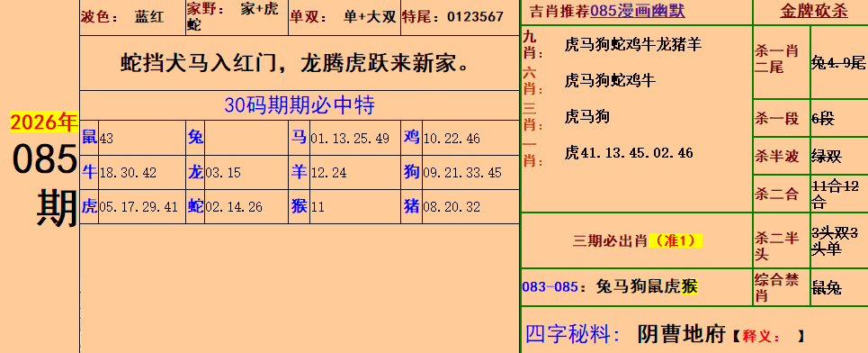Click the 虎 numbers 05.17.29.41
The width and height of the screenshot is (868, 353).
coord(139,207)
